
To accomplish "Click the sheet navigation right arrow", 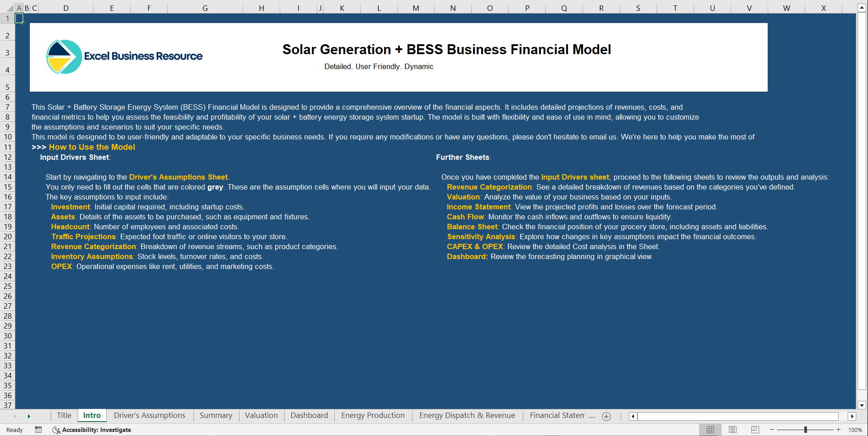I will click(28, 416).
